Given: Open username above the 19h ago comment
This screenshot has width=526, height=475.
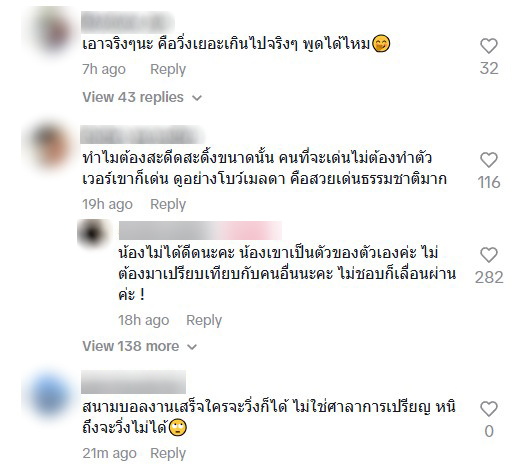Looking at the screenshot, I should coord(142,135).
